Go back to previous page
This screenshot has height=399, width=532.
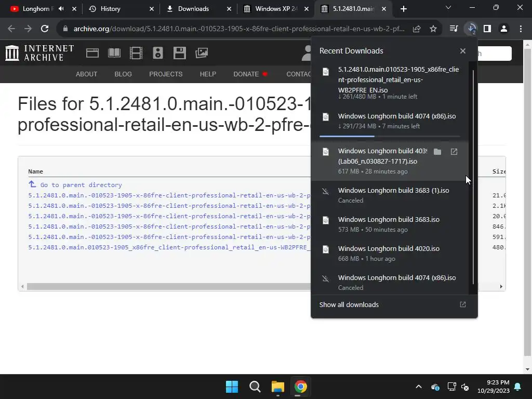point(11,29)
